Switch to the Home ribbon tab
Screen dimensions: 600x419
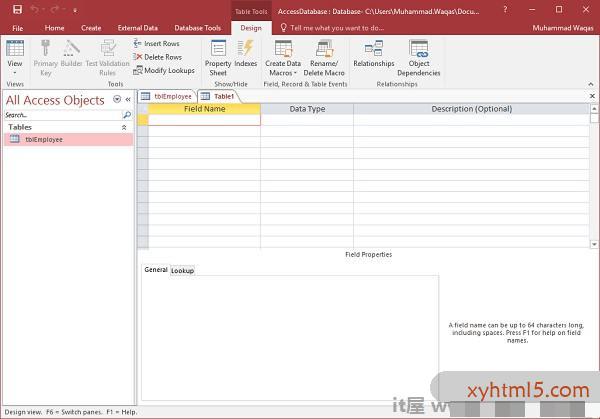(x=54, y=28)
